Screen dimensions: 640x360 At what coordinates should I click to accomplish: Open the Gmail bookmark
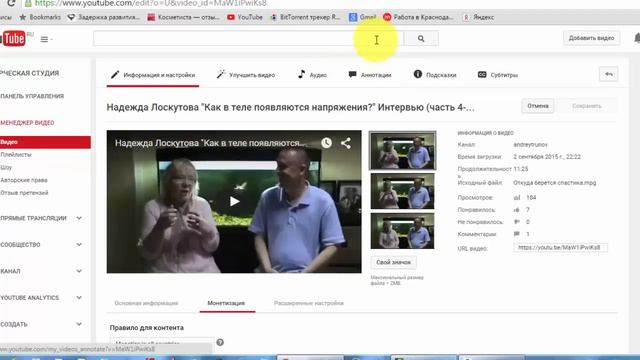tap(363, 17)
